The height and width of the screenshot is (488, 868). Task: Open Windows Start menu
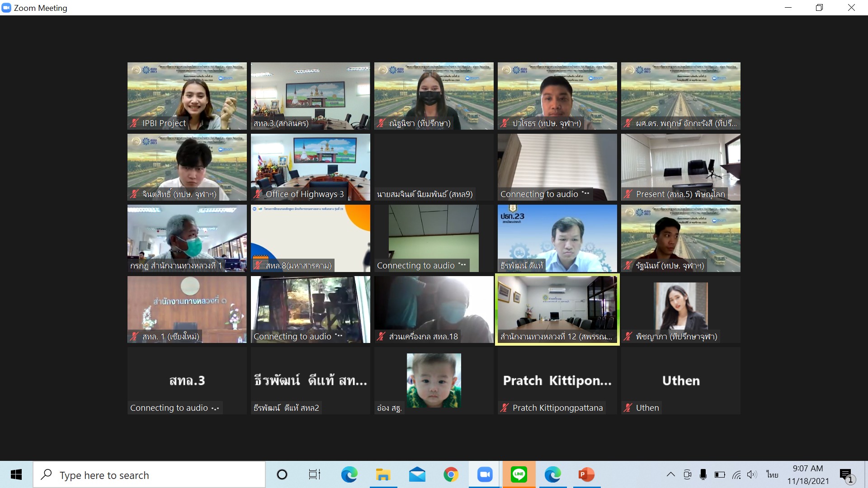(16, 474)
